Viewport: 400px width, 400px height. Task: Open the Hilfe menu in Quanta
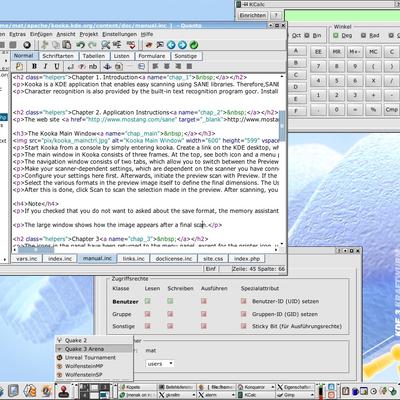147,34
